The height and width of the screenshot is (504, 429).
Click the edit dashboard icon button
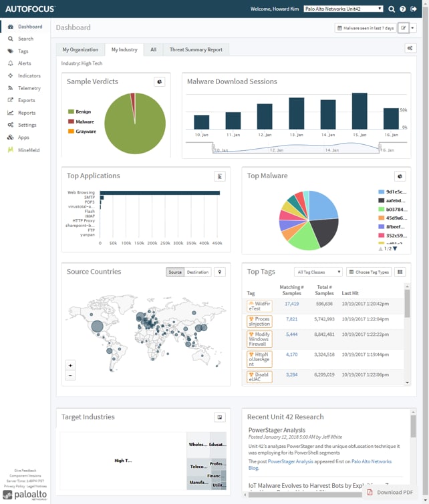[x=403, y=28]
